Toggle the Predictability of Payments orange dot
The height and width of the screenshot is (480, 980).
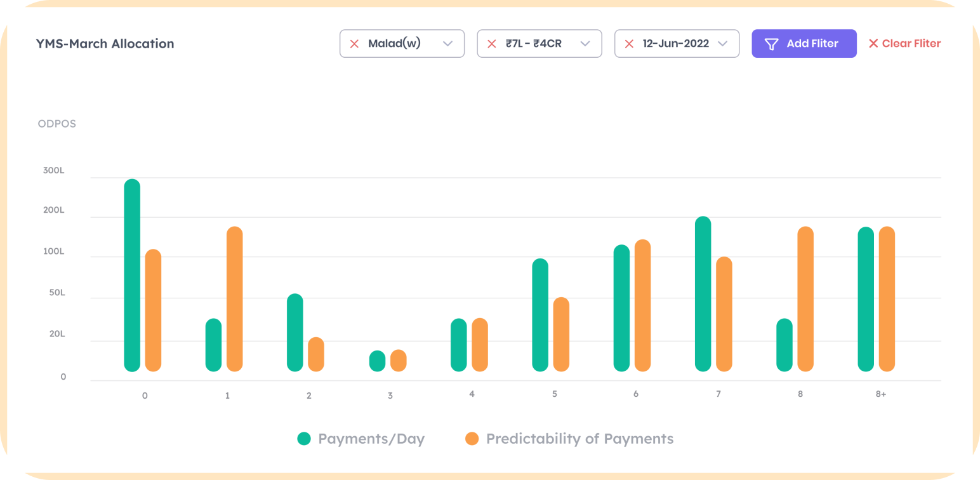coord(472,439)
